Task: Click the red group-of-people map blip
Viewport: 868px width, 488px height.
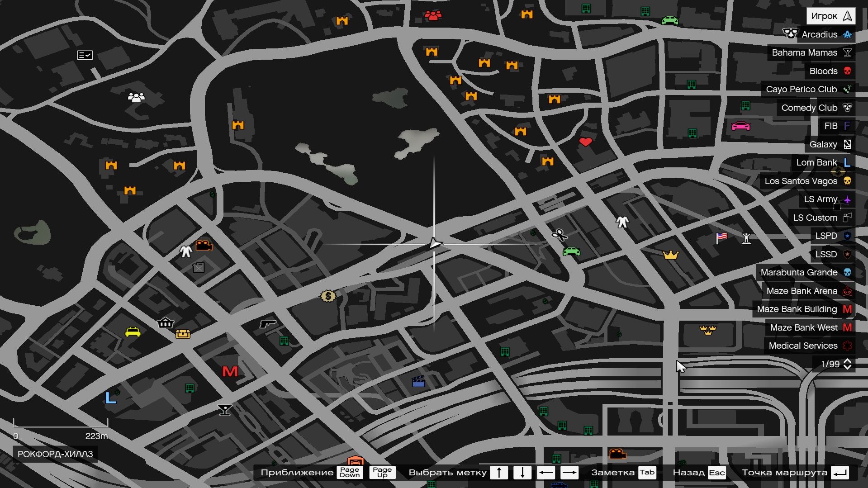Action: 433,15
